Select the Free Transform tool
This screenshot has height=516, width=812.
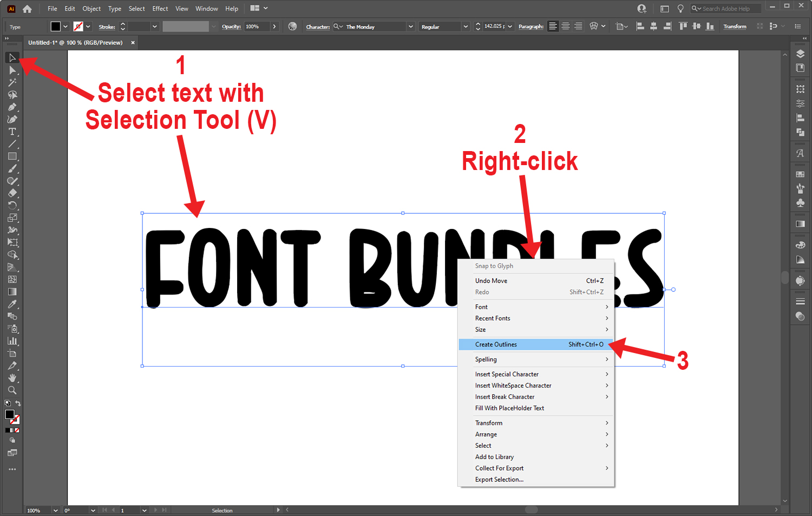point(12,243)
